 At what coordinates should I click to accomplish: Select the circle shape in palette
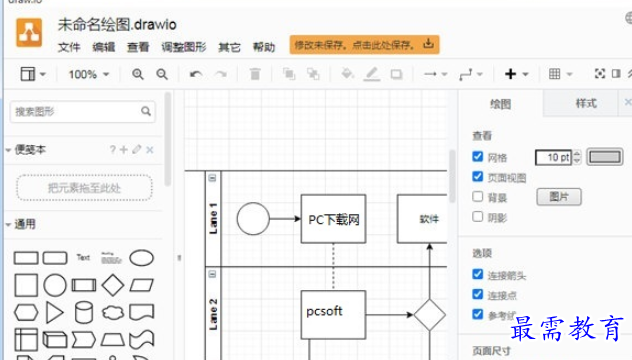click(55, 285)
